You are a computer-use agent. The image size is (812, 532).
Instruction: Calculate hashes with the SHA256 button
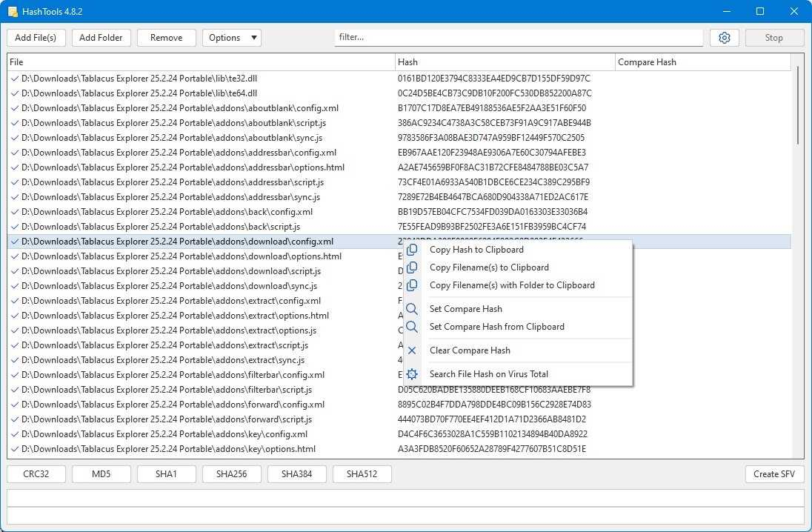231,474
